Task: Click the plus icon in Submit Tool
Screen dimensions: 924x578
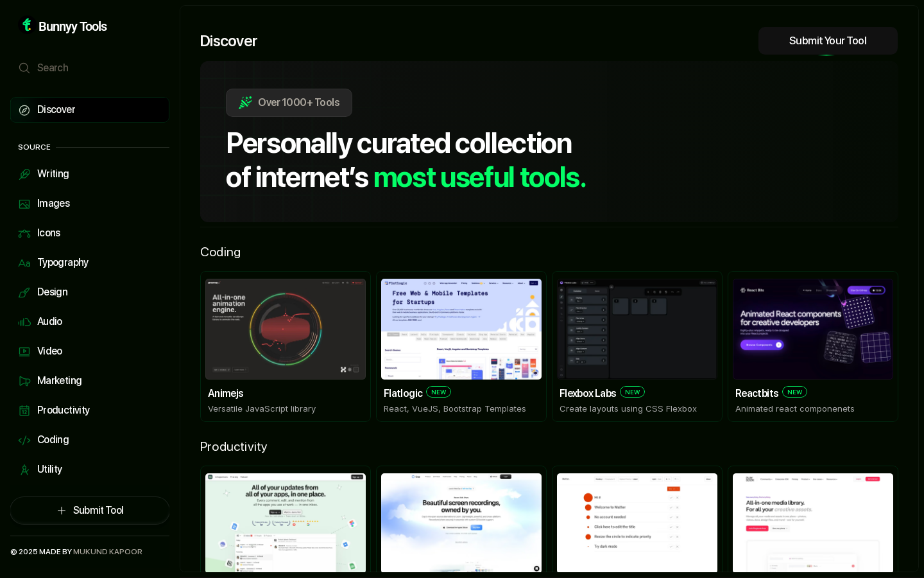Action: [62, 511]
